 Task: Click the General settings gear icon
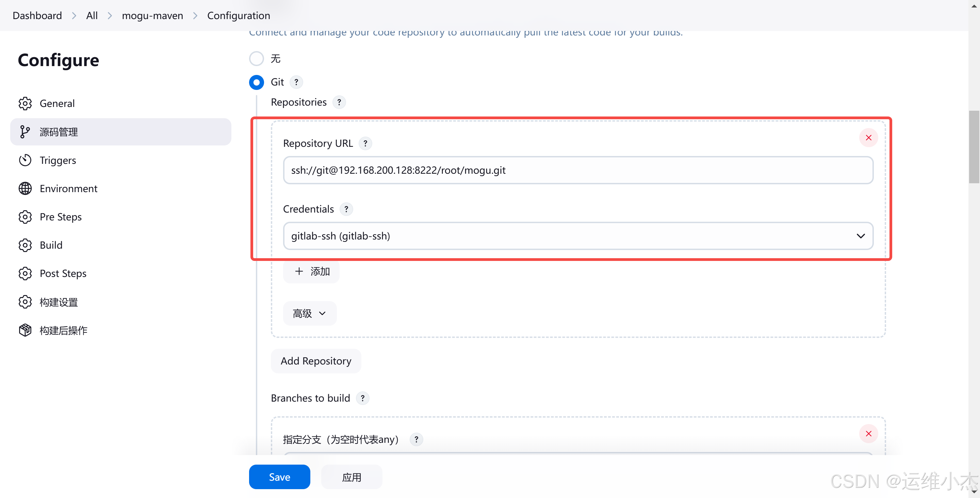pyautogui.click(x=26, y=104)
